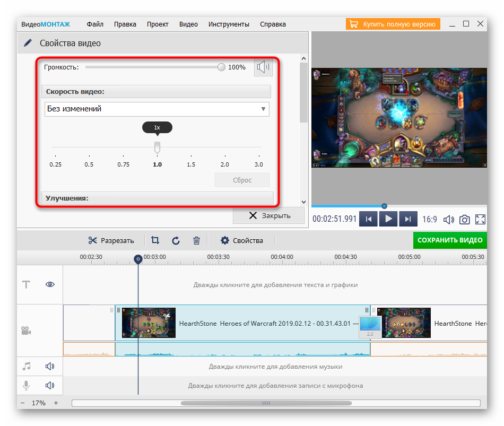Mute the microphone recording track

(50, 385)
